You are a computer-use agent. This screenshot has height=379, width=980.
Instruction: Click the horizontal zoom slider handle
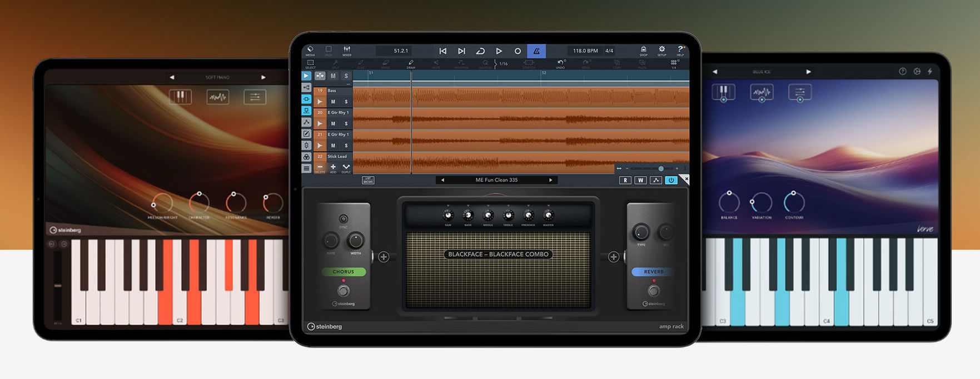[x=661, y=168]
